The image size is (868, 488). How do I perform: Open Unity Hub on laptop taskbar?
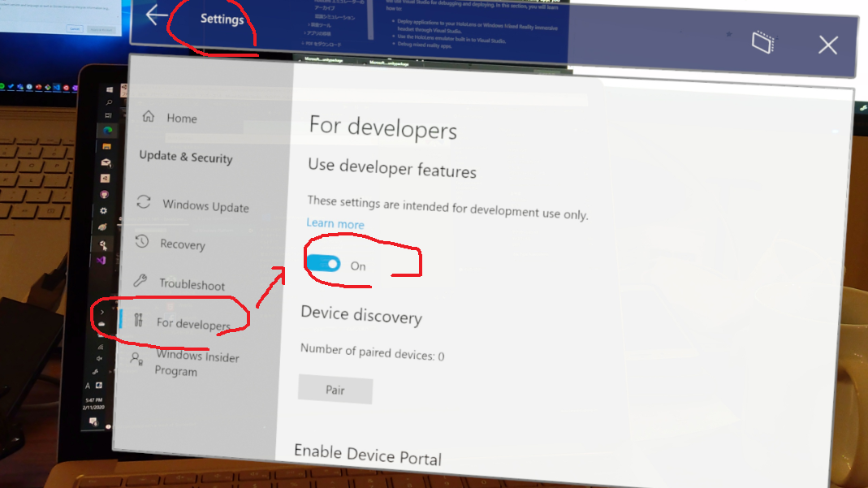click(x=106, y=178)
